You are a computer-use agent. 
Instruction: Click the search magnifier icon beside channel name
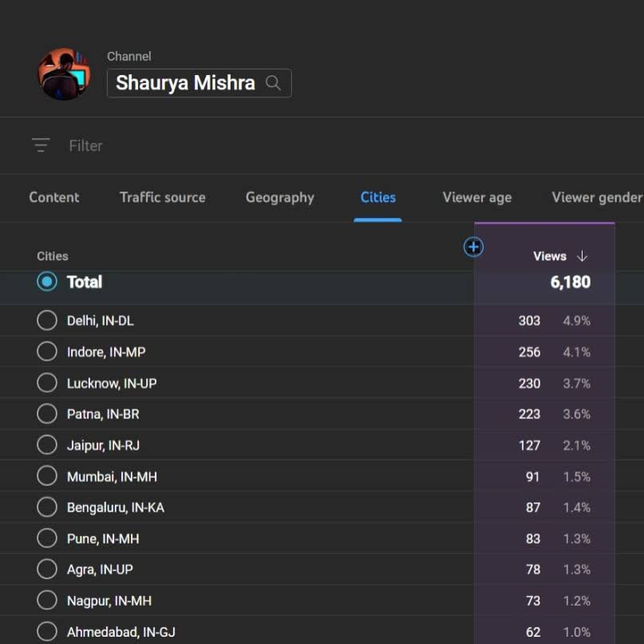(273, 83)
